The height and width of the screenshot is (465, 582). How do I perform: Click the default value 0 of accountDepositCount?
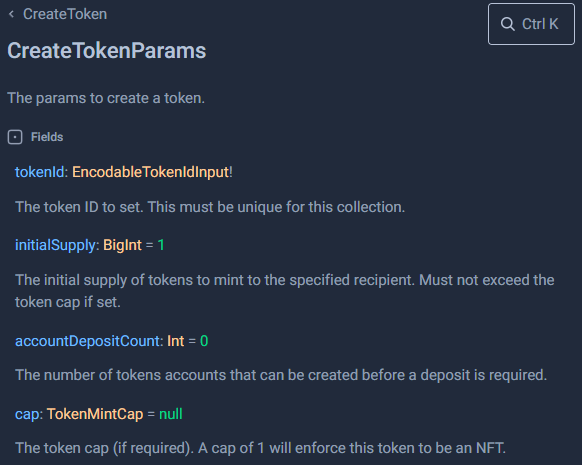coord(204,341)
